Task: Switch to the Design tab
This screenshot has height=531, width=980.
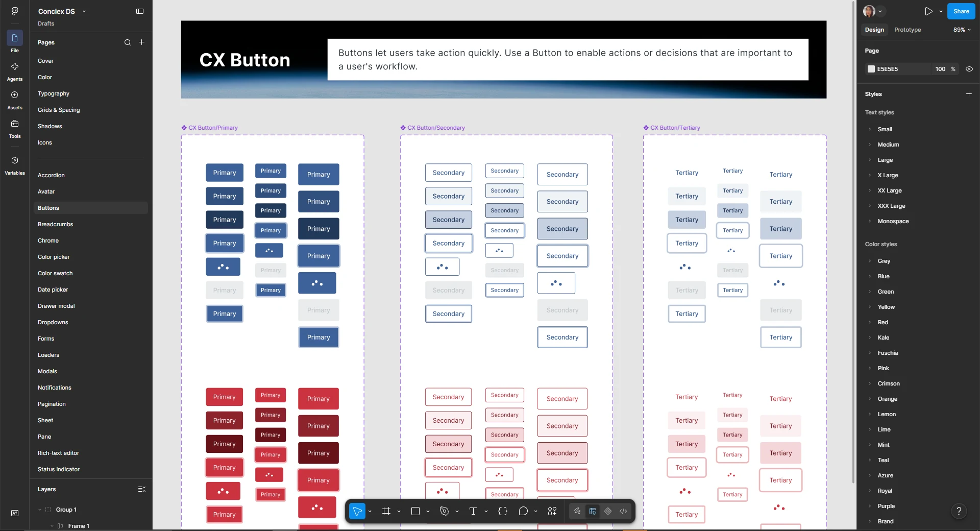Action: [x=874, y=30]
